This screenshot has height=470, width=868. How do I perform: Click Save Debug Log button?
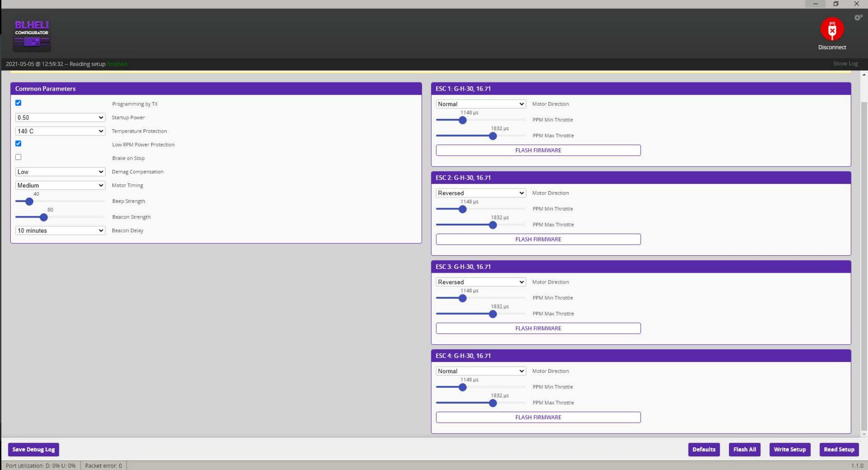[x=33, y=450]
